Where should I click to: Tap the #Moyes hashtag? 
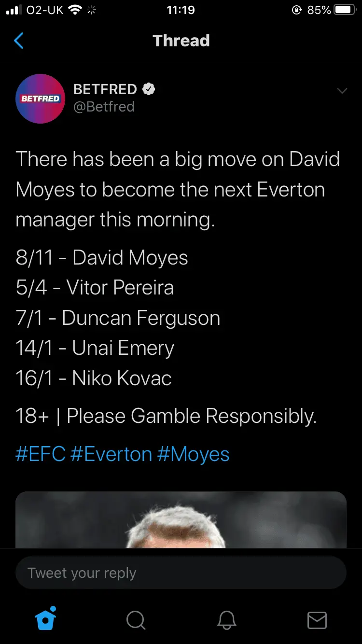193,454
